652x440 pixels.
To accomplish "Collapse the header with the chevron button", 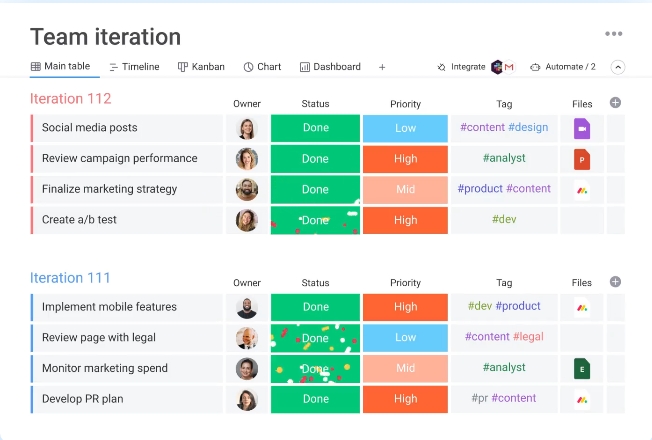I will click(x=618, y=67).
